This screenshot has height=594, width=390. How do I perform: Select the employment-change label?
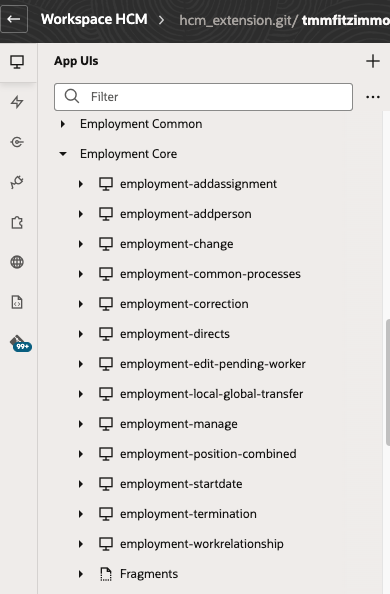(177, 244)
